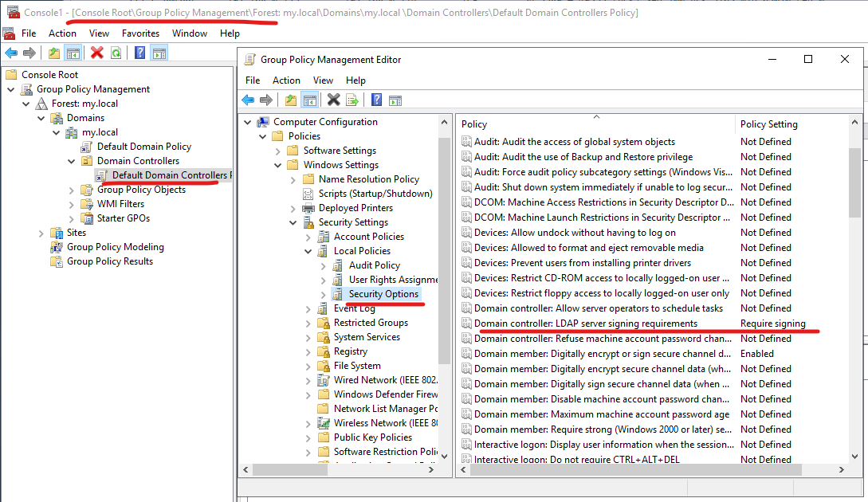The height and width of the screenshot is (502, 868).
Task: Toggle Show/Hide Action Pane in console toolbar
Action: click(x=159, y=53)
